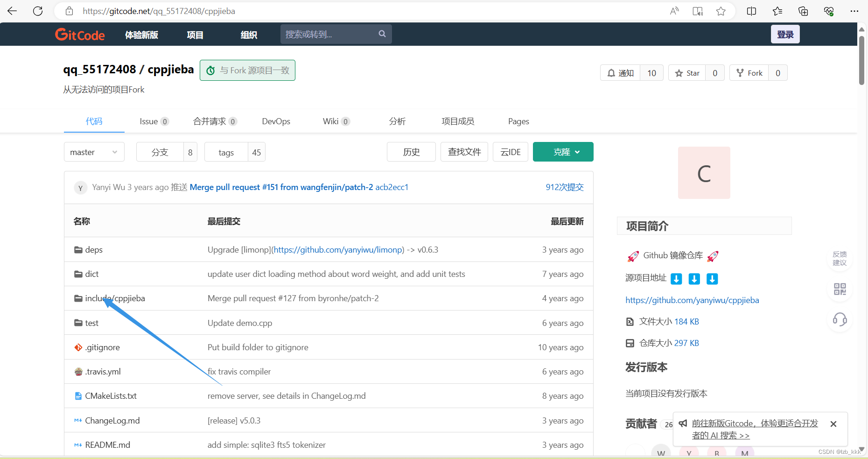Viewport: 868px width, 459px height.
Task: Open the read aloud icon in address bar
Action: [674, 11]
